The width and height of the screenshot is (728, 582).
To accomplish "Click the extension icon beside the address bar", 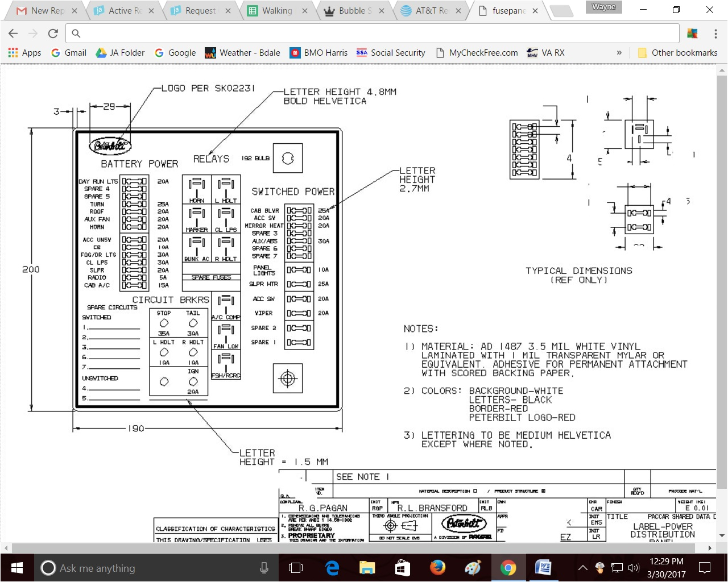I will pyautogui.click(x=693, y=34).
